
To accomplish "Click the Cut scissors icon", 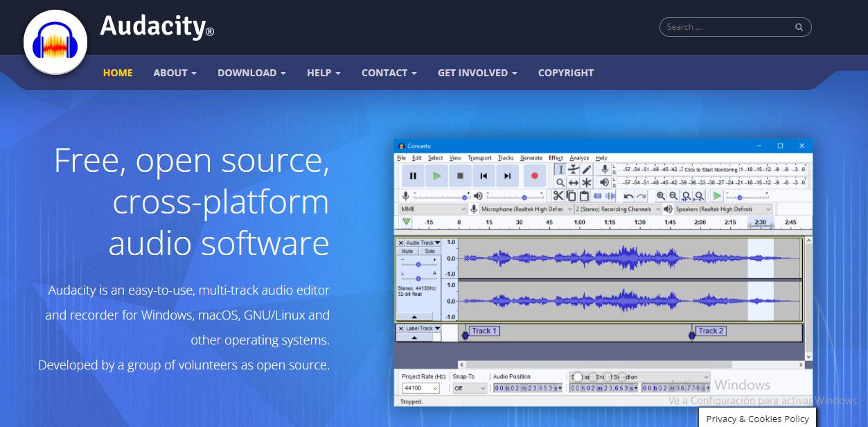I will coord(558,196).
